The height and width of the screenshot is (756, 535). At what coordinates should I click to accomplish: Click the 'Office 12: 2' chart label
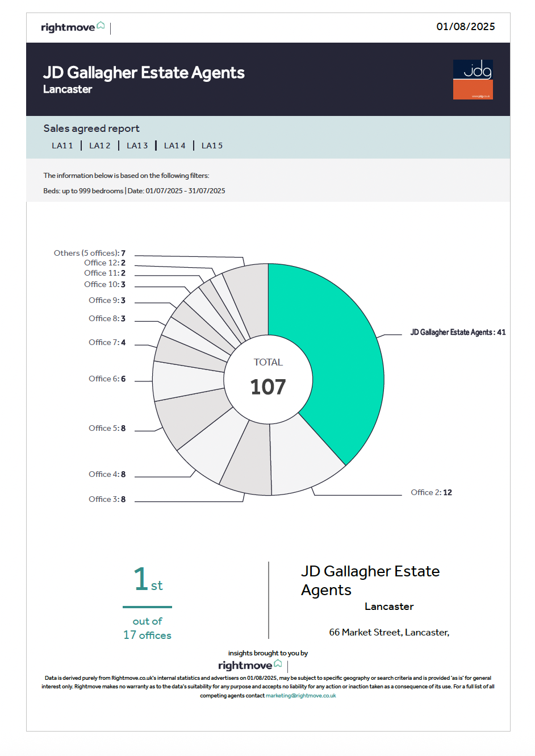click(x=105, y=263)
